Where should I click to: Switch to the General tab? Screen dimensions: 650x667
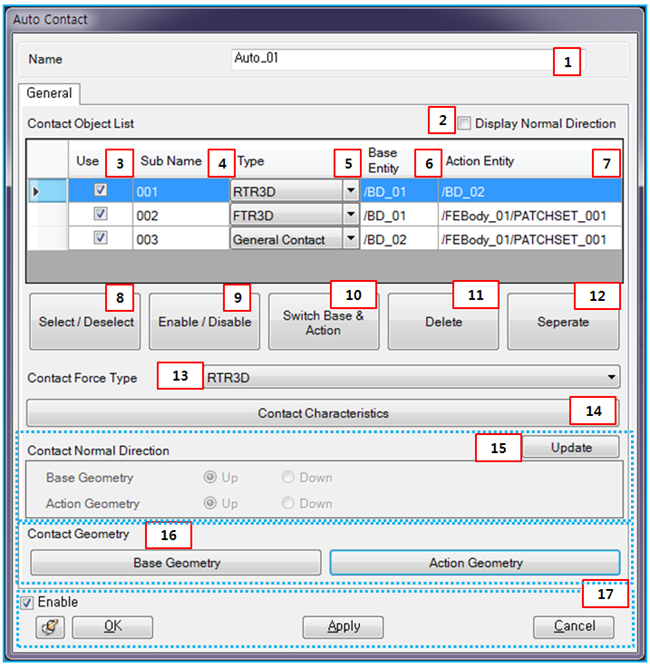49,93
